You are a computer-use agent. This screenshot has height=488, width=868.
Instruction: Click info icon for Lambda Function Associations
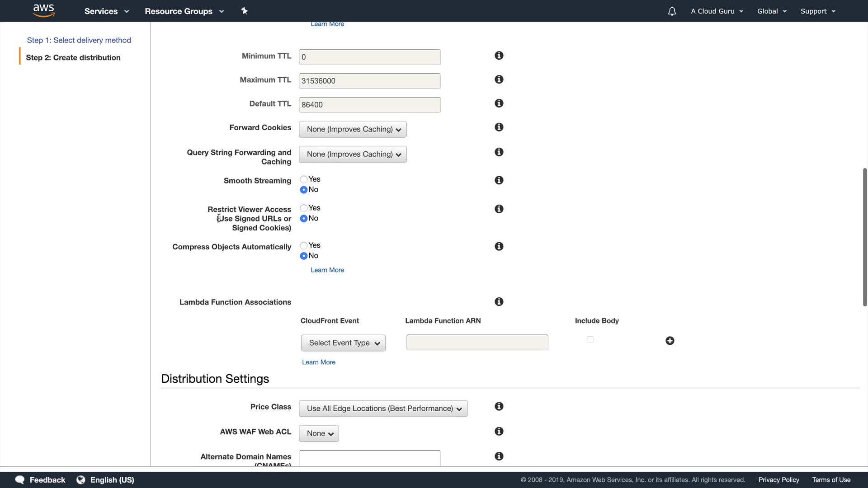click(x=499, y=302)
